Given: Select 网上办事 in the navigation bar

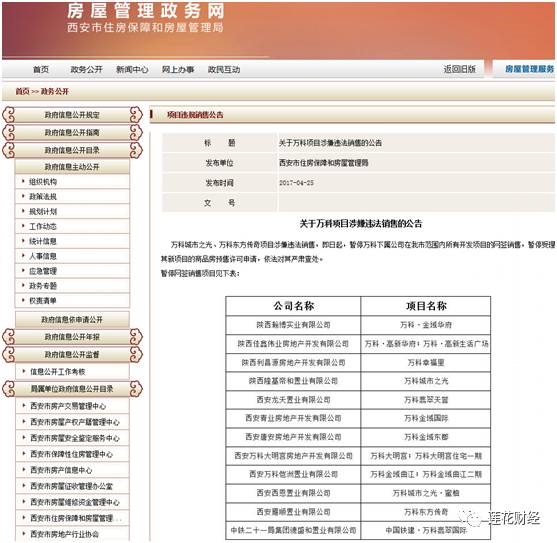Looking at the screenshot, I should [178, 69].
